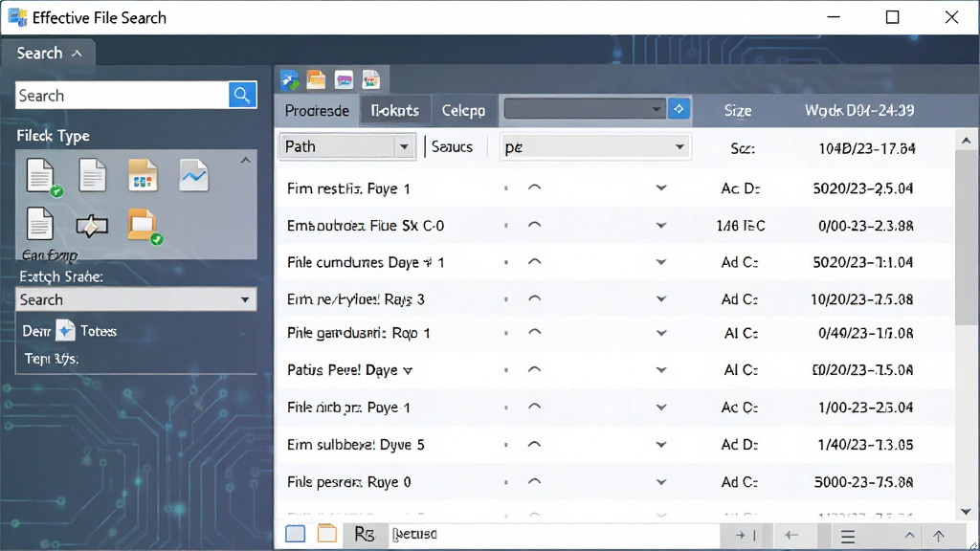Click the R3 icon in bottom bar
The image size is (980, 551).
click(364, 535)
